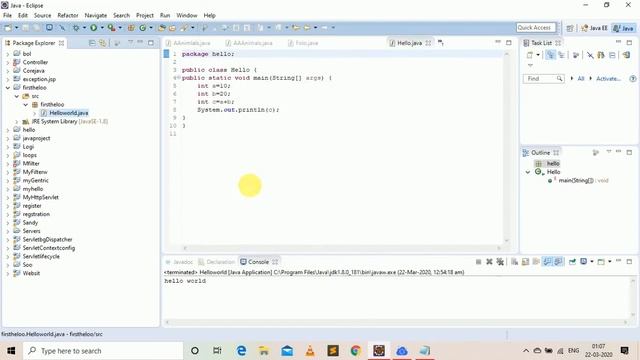
Task: Open the Package Explorer view menu triangle
Action: pos(131,42)
